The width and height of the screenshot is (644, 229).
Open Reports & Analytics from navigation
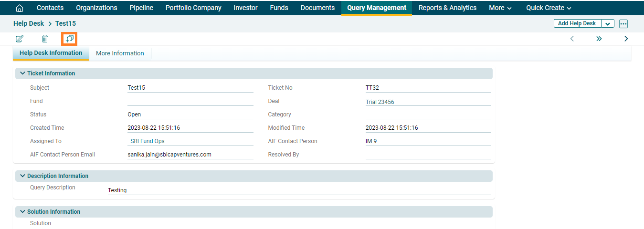pyautogui.click(x=447, y=8)
